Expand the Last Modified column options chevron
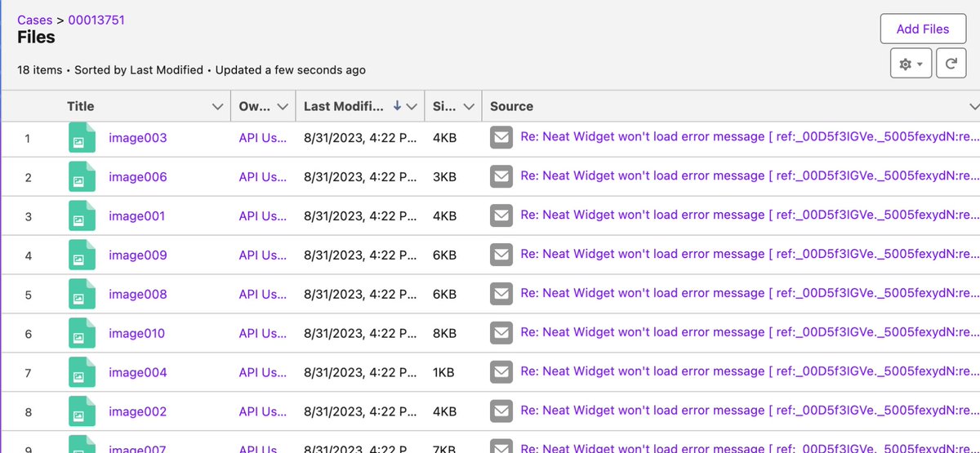Image resolution: width=980 pixels, height=453 pixels. click(412, 107)
